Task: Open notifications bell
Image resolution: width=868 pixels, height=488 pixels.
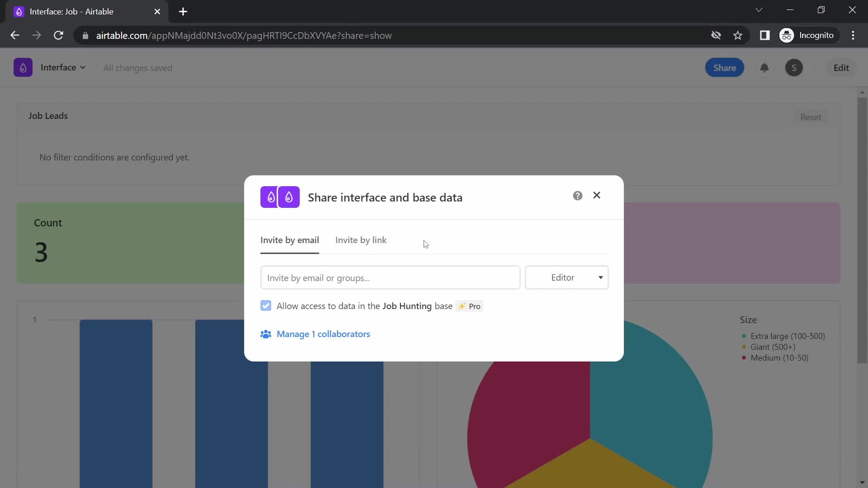Action: click(764, 68)
